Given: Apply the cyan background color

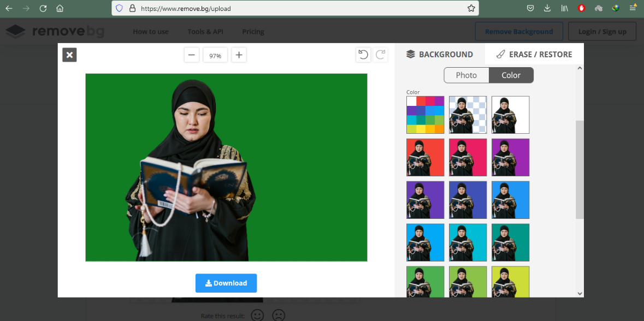Looking at the screenshot, I should [468, 242].
